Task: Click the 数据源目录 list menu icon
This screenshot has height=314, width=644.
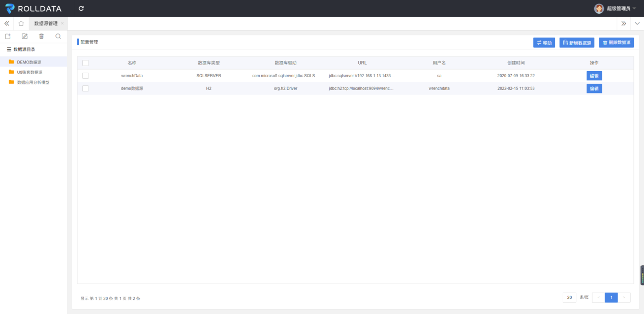Action: click(9, 49)
